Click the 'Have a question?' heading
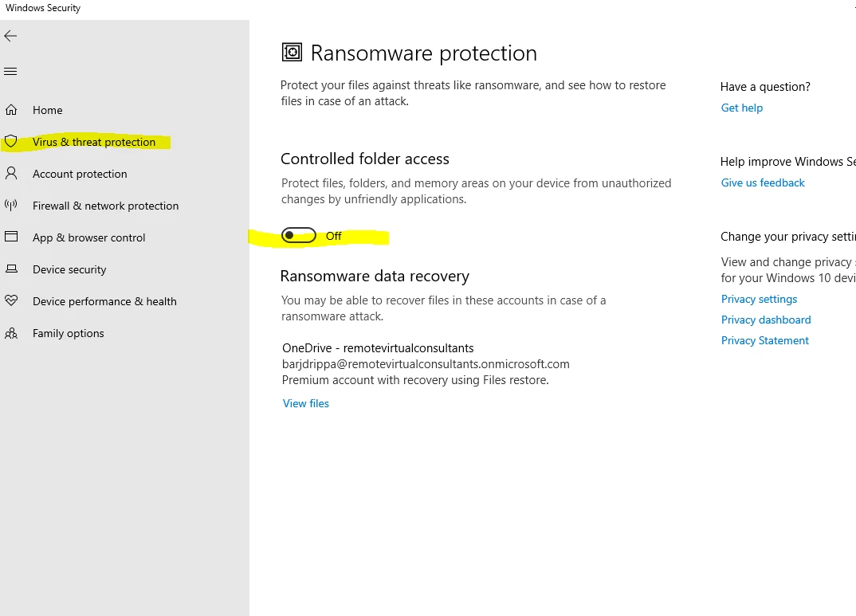856x616 pixels. [x=765, y=87]
